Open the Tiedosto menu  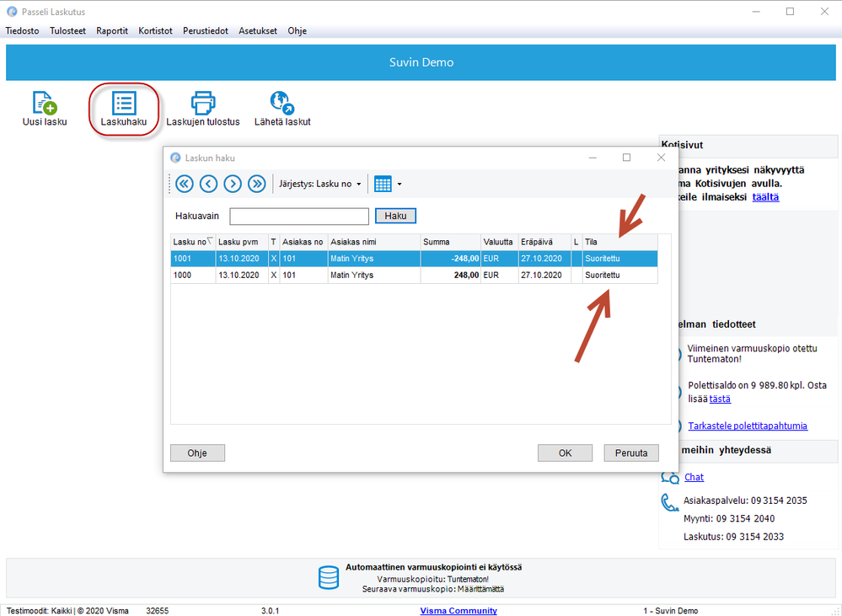(x=22, y=30)
